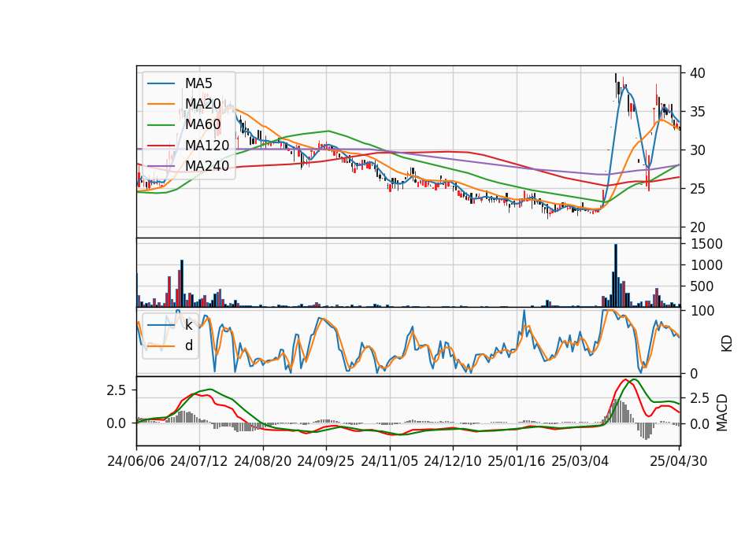This screenshot has height=543, width=756.
Task: Click the price axis value 20
Action: click(698, 227)
